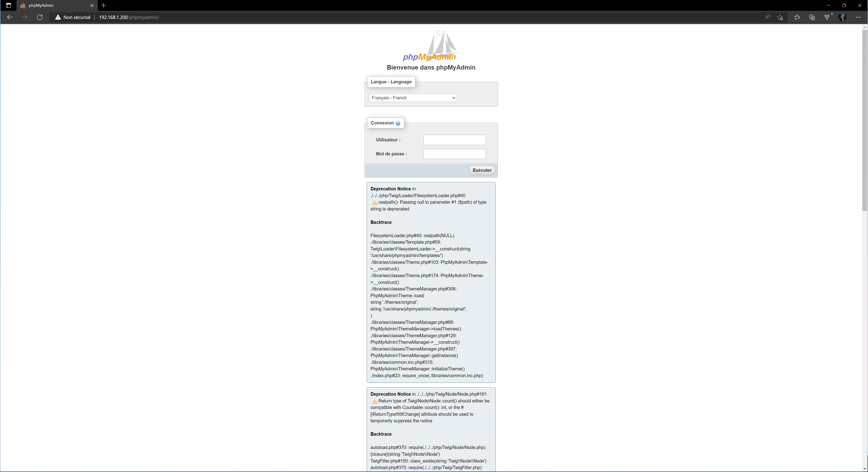Open the browser Collections icon
This screenshot has height=472, width=868.
tap(812, 17)
